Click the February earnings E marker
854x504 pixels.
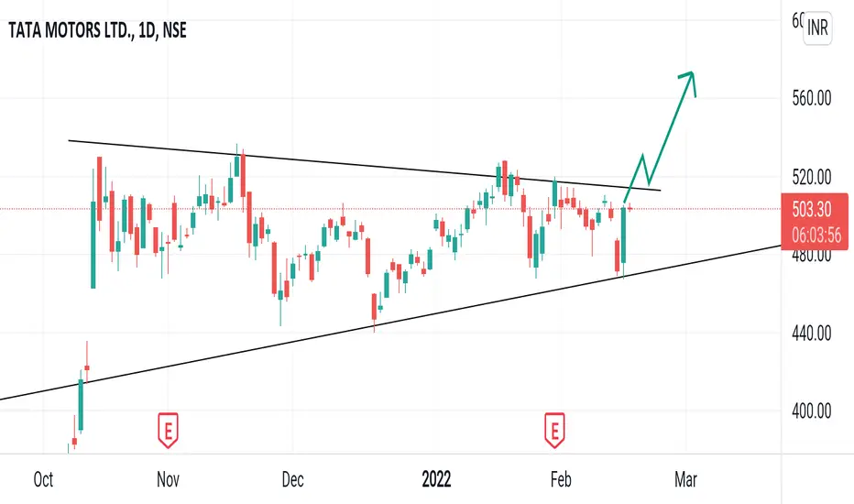coord(554,431)
